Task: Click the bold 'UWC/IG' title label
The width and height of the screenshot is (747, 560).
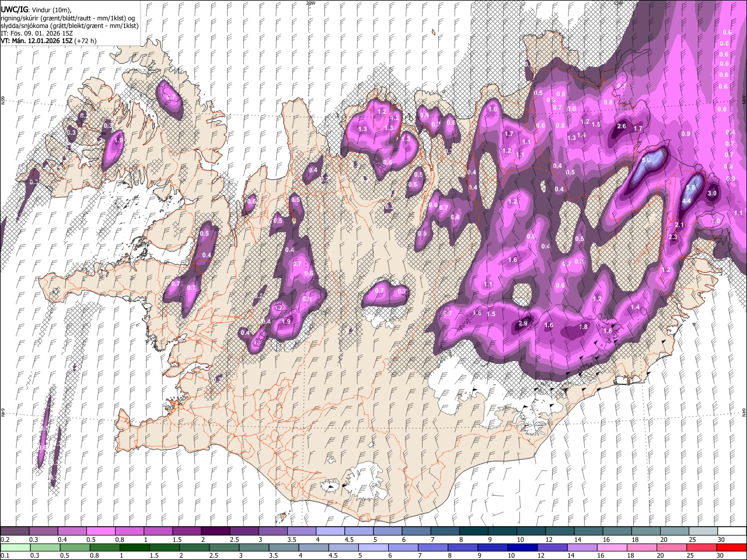Action: [15, 10]
